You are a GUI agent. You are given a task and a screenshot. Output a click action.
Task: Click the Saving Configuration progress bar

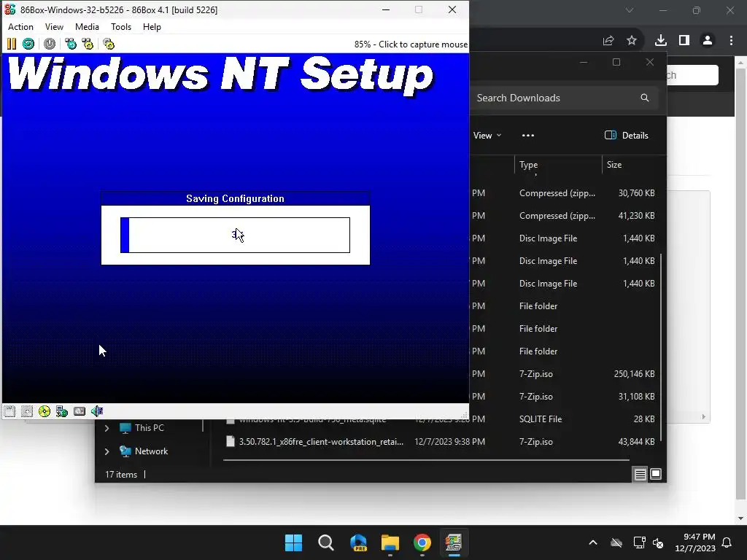pos(236,236)
